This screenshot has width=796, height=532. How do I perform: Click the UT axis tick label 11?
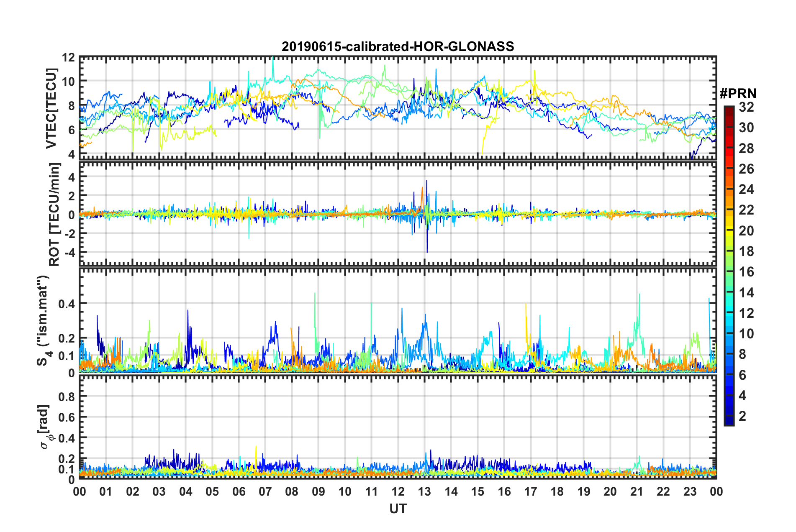pyautogui.click(x=371, y=491)
